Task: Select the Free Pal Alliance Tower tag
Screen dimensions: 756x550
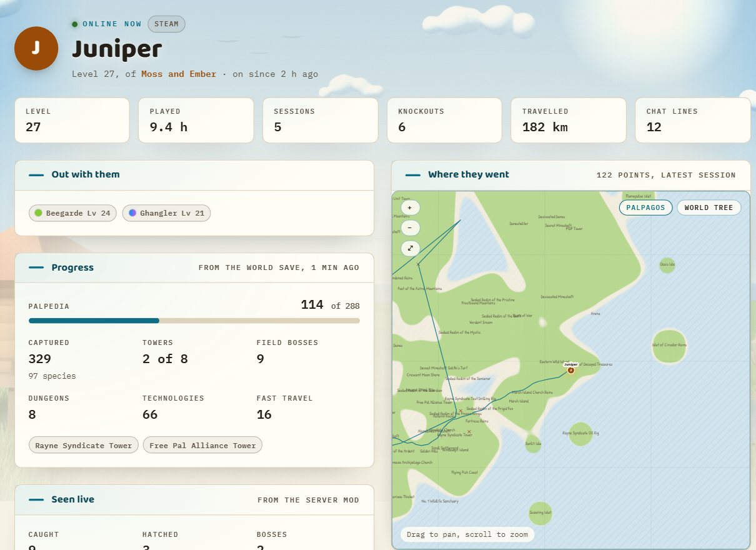Action: point(202,445)
